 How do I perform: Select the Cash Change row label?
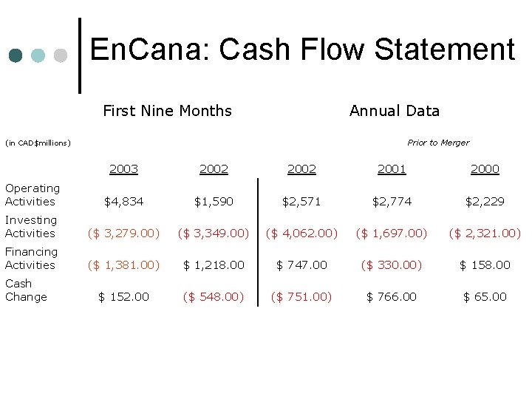click(26, 290)
